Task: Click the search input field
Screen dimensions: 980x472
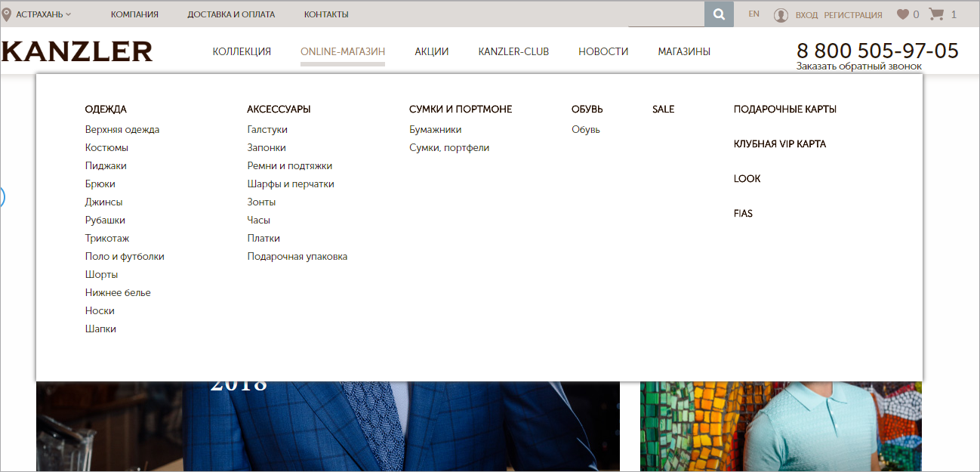Action: [666, 15]
